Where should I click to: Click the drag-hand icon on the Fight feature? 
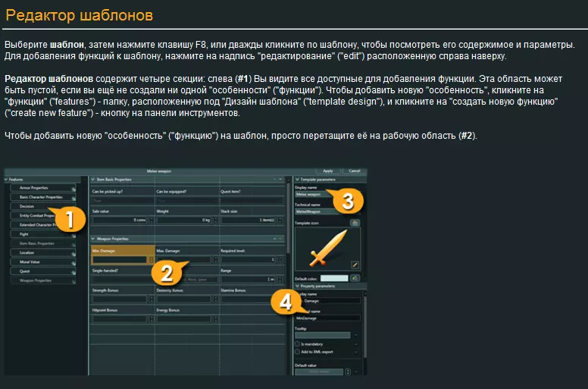coord(73,236)
